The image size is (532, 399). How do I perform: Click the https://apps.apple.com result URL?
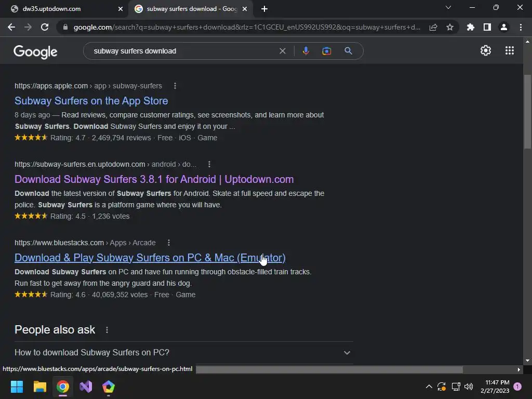tap(88, 86)
